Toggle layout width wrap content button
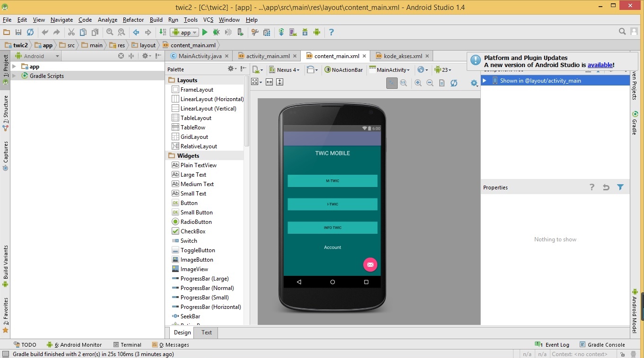 click(x=269, y=82)
